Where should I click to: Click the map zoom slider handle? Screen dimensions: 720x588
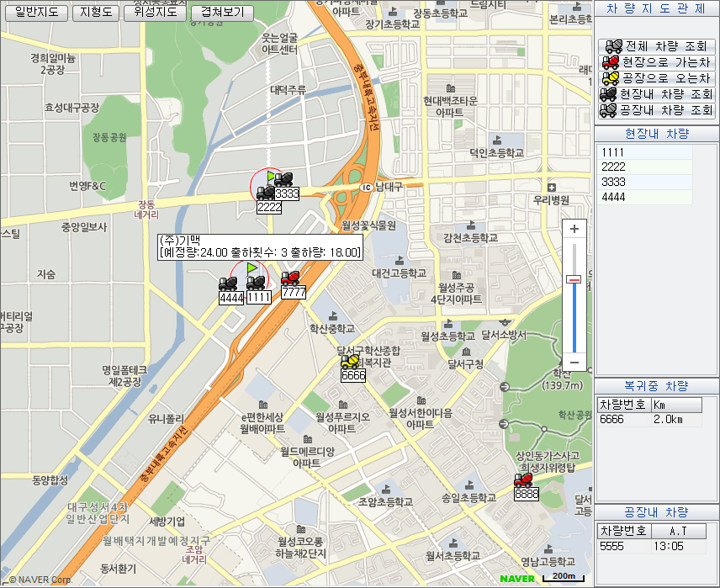[x=574, y=278]
